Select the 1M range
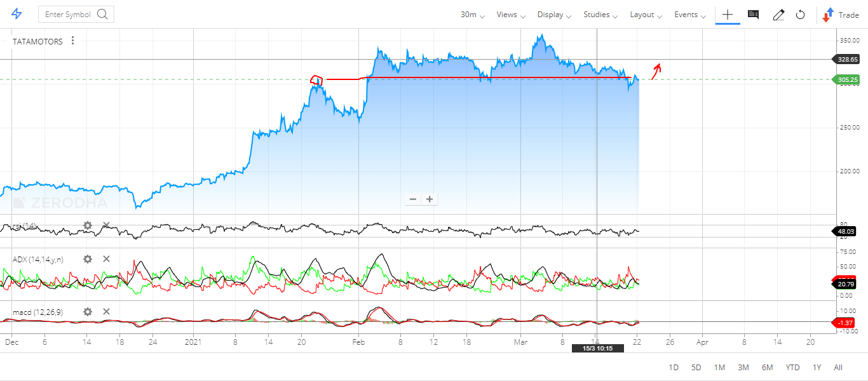This screenshot has width=868, height=381. (x=719, y=368)
